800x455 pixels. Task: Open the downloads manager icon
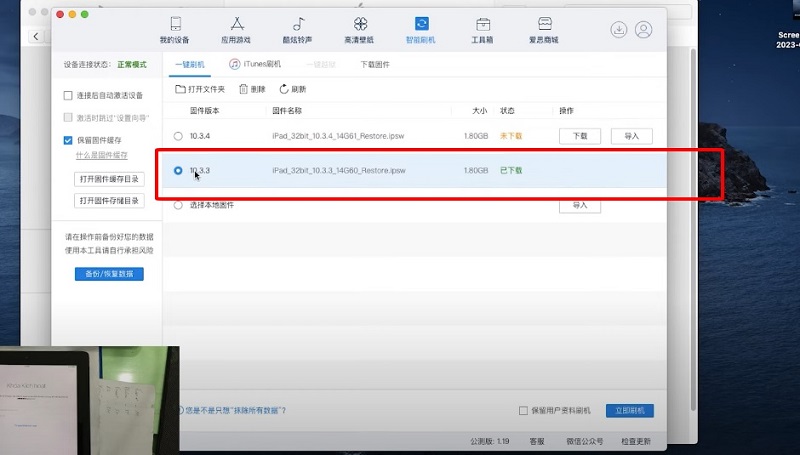(619, 30)
